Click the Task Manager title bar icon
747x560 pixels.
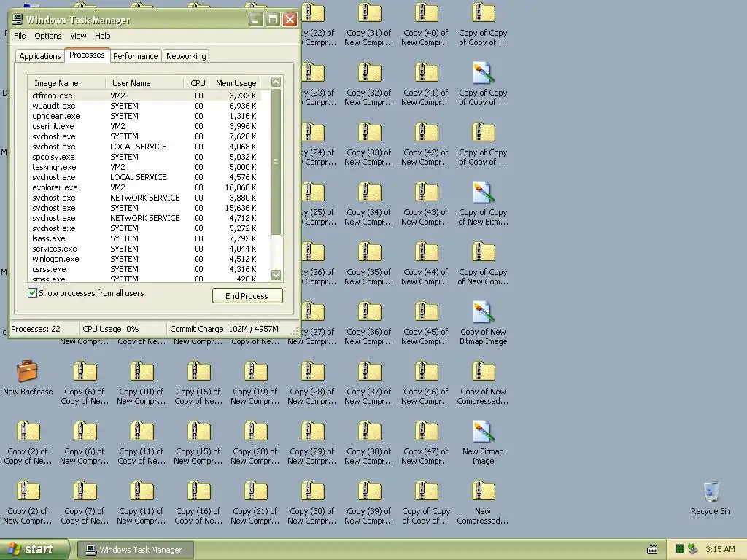18,19
